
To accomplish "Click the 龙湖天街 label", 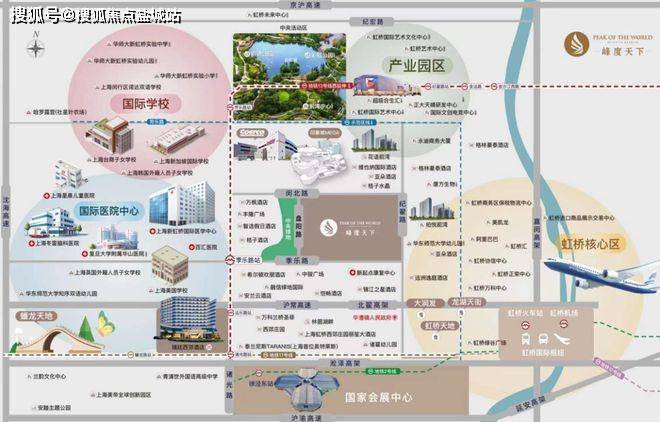I will click(x=468, y=302).
